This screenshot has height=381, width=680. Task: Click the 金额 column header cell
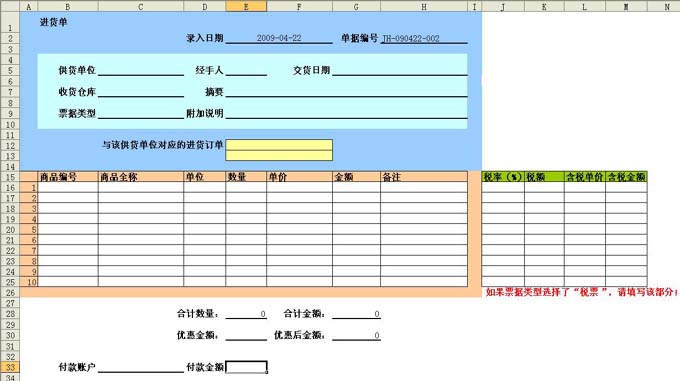(x=356, y=177)
